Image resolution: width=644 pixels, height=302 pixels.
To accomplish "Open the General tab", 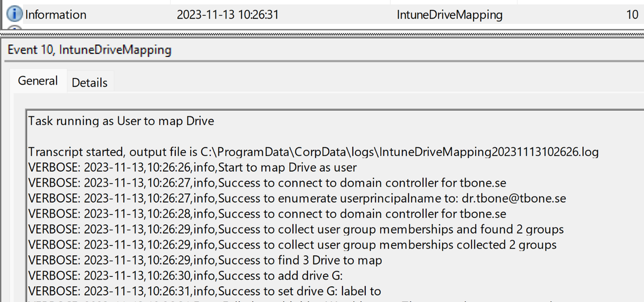I will coord(38,80).
